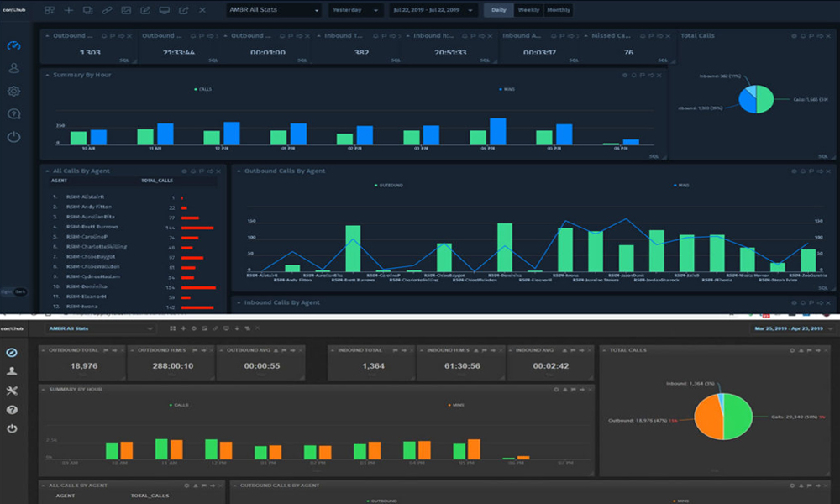Click the pencil edit icon in top toolbar
Viewport: 840px width, 504px height.
145,10
